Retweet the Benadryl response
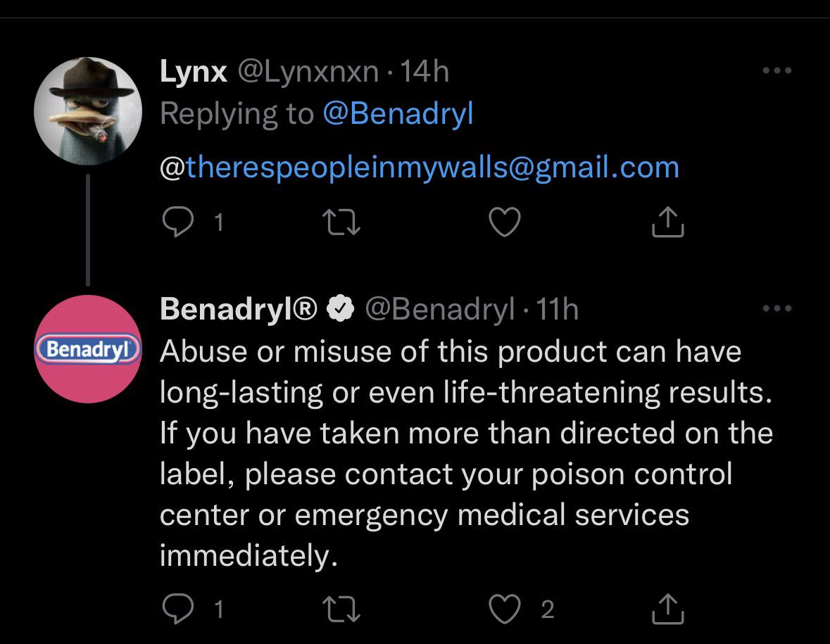 click(x=341, y=610)
